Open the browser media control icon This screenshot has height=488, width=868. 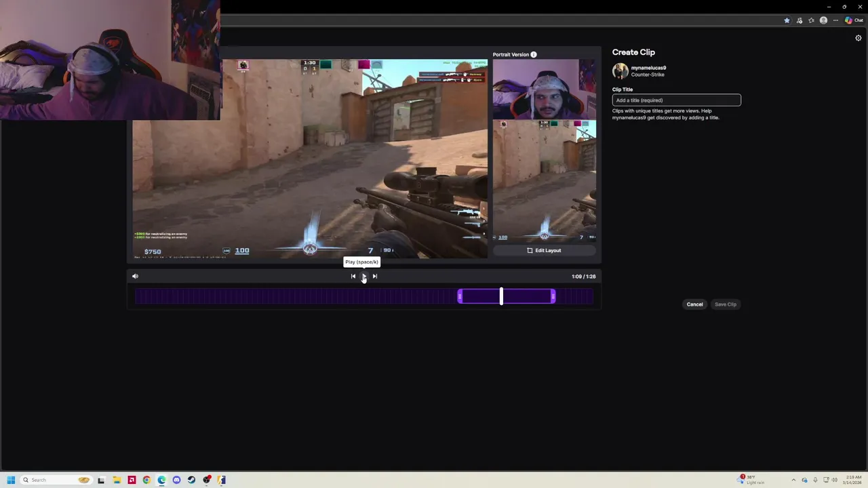(x=800, y=20)
